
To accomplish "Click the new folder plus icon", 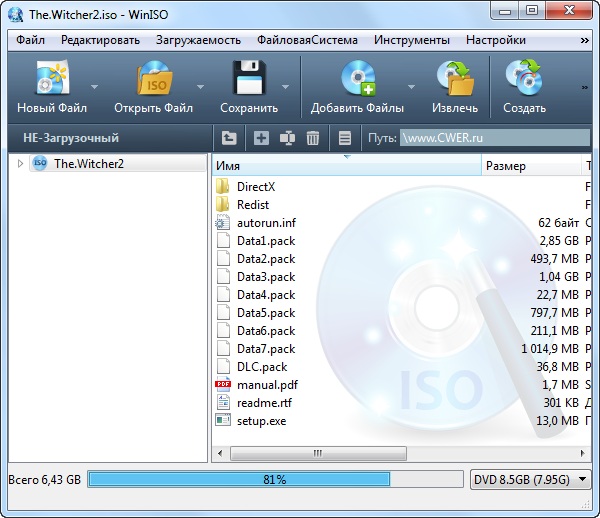I will tap(261, 138).
